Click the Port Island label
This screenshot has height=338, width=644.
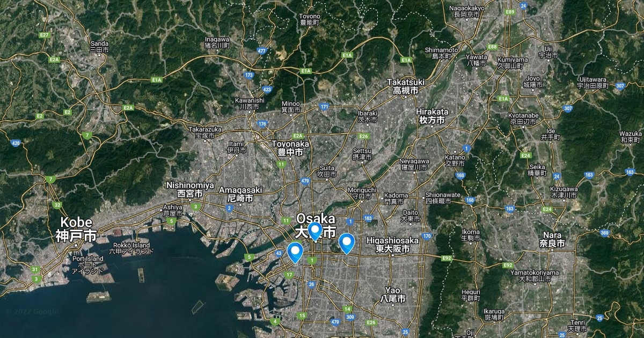pos(87,265)
